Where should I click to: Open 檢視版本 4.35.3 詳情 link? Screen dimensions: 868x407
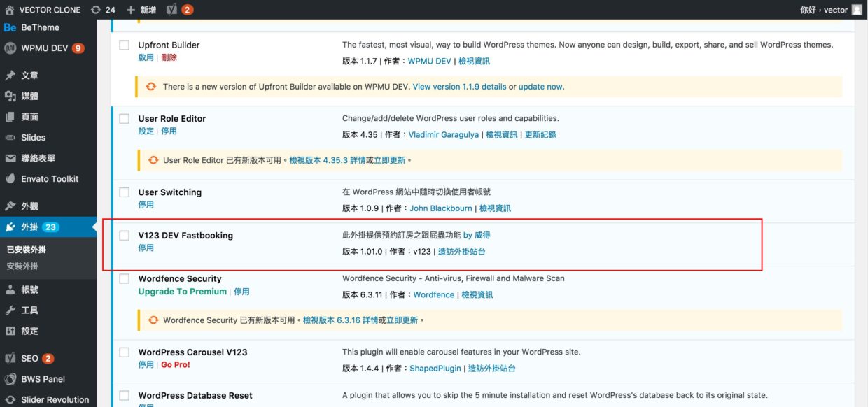click(327, 160)
